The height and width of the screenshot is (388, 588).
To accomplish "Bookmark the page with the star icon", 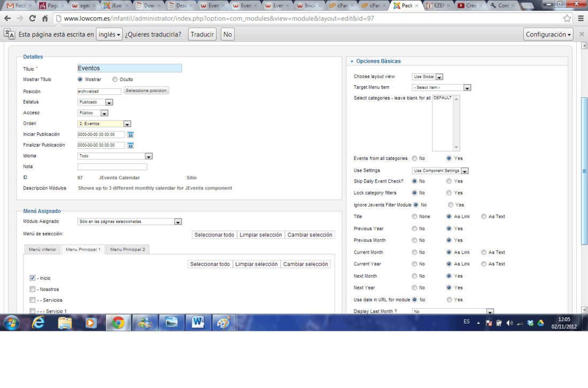I will [x=567, y=18].
